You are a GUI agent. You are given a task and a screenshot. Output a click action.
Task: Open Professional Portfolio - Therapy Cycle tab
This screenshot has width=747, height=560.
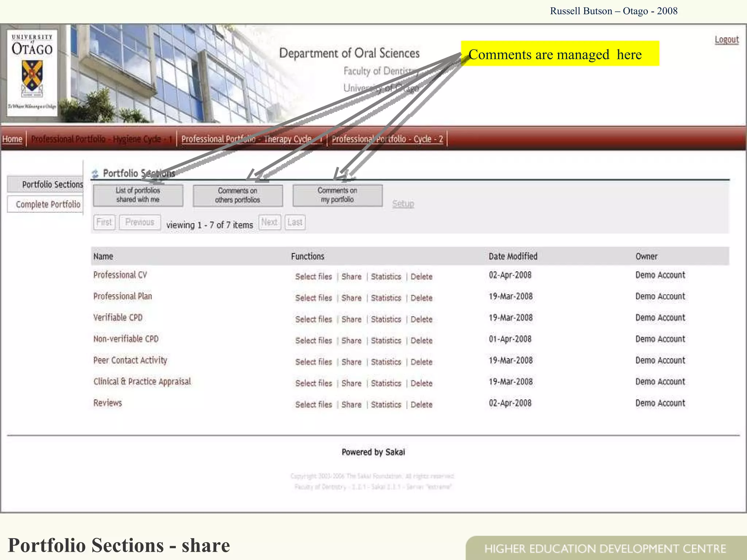[252, 139]
